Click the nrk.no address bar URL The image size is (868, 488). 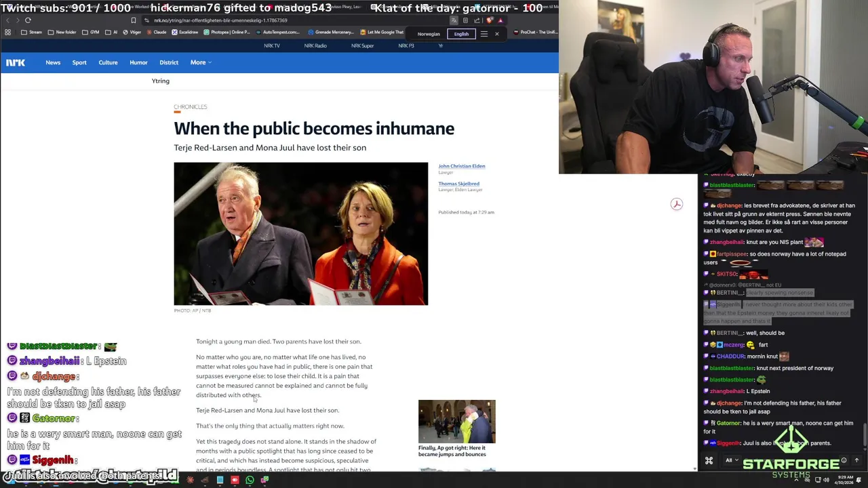coord(220,20)
